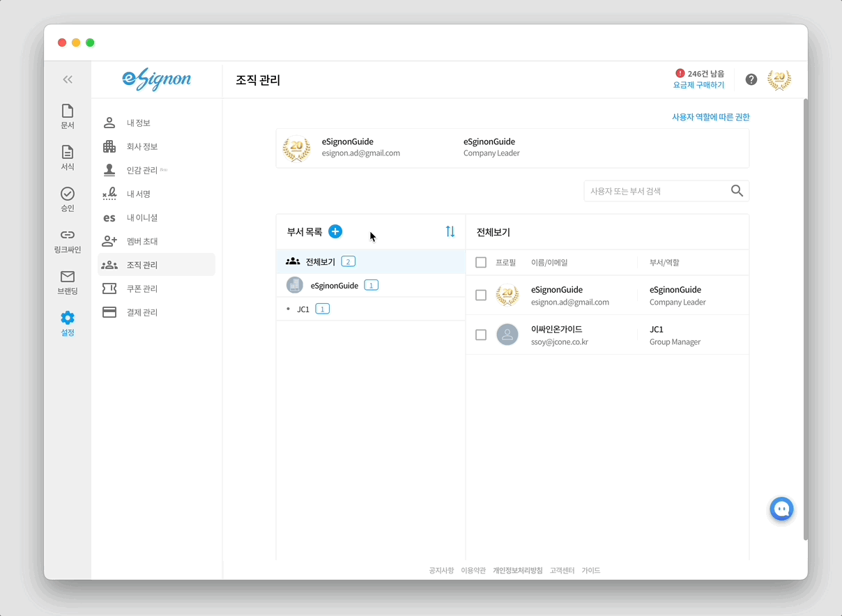Click the 이름/이메일 column header
Image resolution: width=842 pixels, height=616 pixels.
point(549,263)
